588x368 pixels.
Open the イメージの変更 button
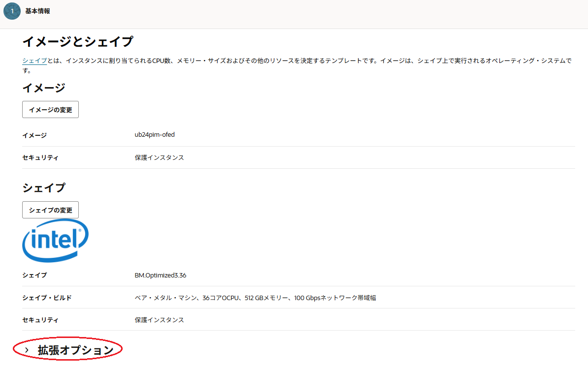click(50, 109)
